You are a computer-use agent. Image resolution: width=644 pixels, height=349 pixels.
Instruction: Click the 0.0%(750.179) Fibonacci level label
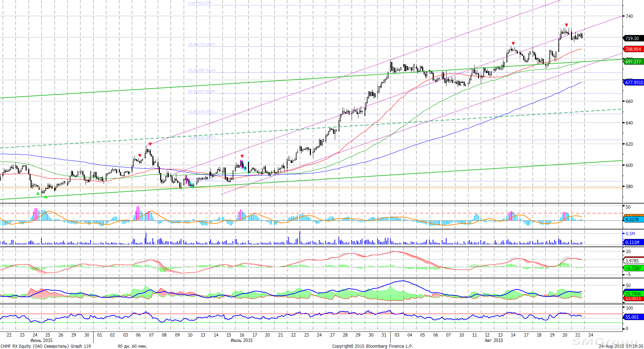[200, 3]
